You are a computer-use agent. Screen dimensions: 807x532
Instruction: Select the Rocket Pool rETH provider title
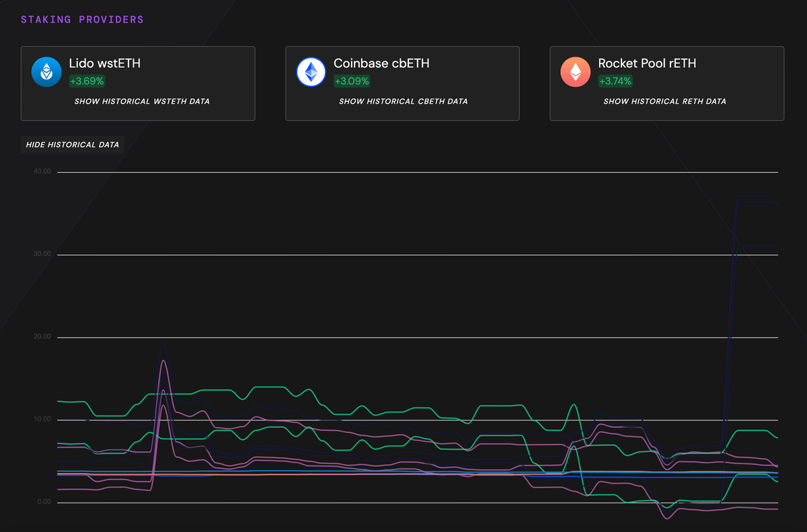[647, 64]
